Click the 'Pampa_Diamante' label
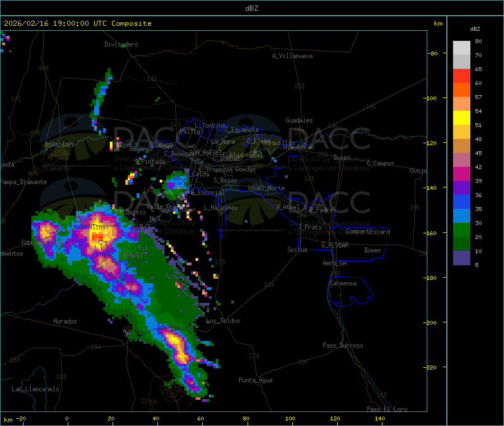Screen dimensions: 504x426 click(24, 182)
